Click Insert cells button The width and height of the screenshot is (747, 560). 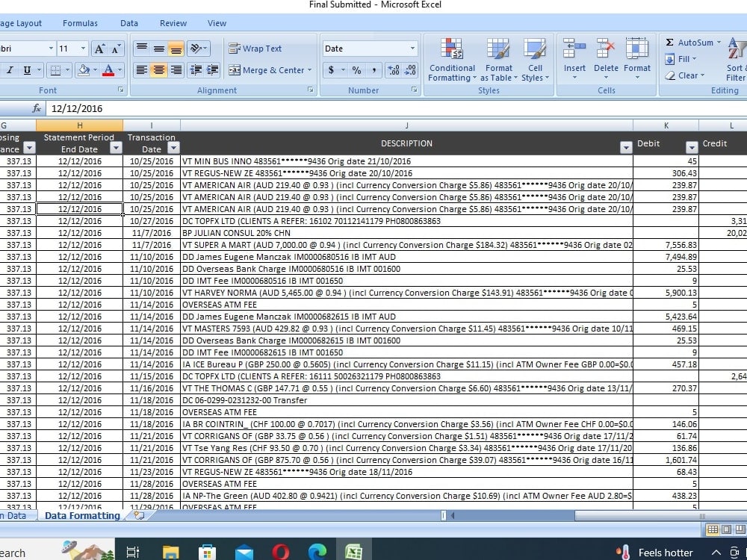(x=574, y=58)
